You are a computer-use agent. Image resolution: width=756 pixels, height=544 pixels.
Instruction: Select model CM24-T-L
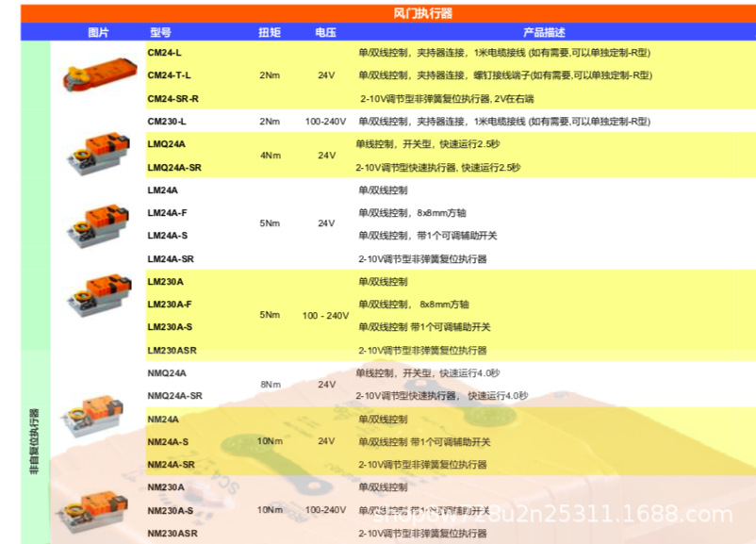[170, 75]
